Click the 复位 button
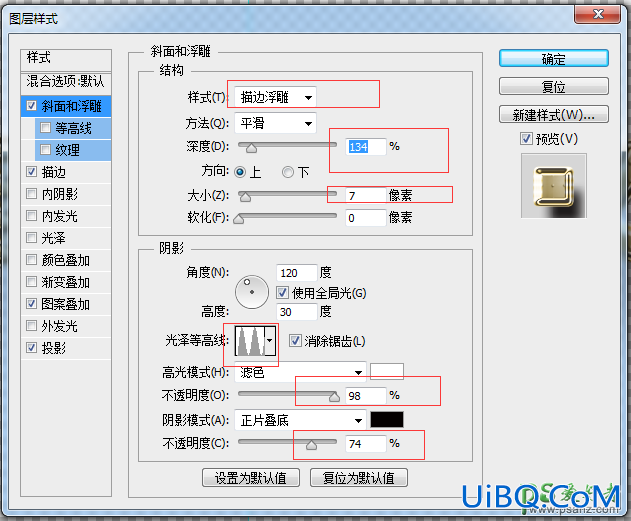The width and height of the screenshot is (631, 521). coord(554,86)
